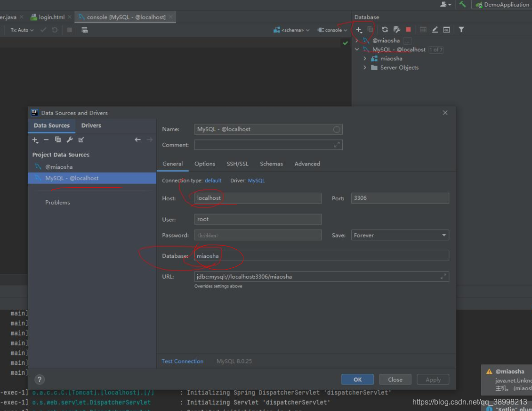Click the OK button
This screenshot has width=532, height=411.
(357, 379)
